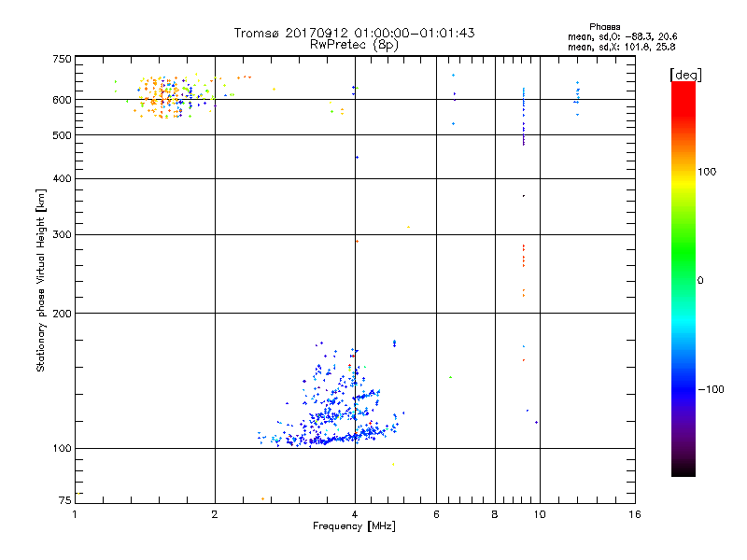The height and width of the screenshot is (560, 747).
Task: Click the colorbar tick label "-100"
Action: click(x=711, y=389)
